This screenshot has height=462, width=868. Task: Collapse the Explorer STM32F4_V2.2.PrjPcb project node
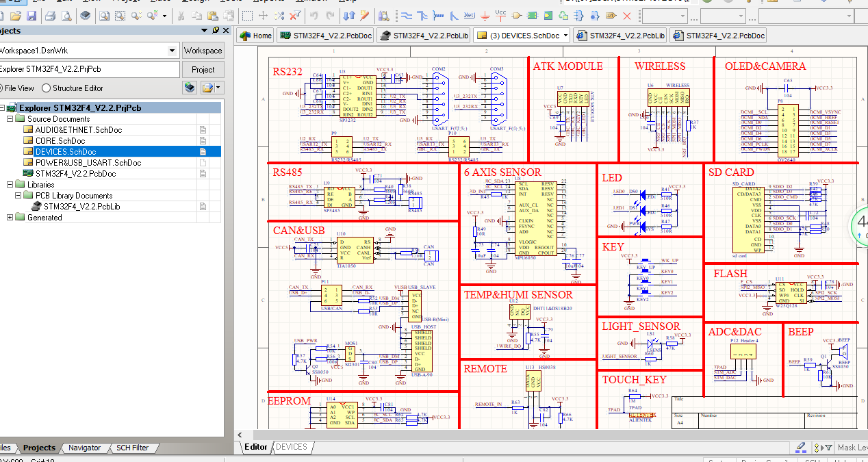click(1, 108)
